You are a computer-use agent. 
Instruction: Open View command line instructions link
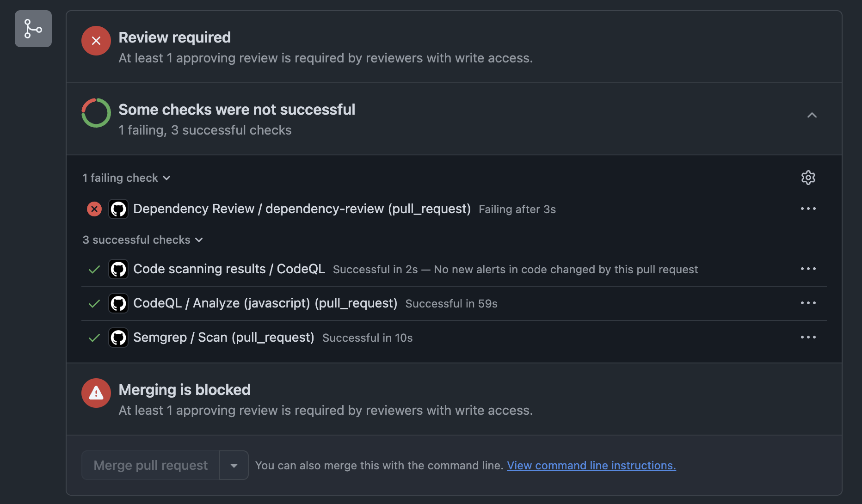(591, 466)
